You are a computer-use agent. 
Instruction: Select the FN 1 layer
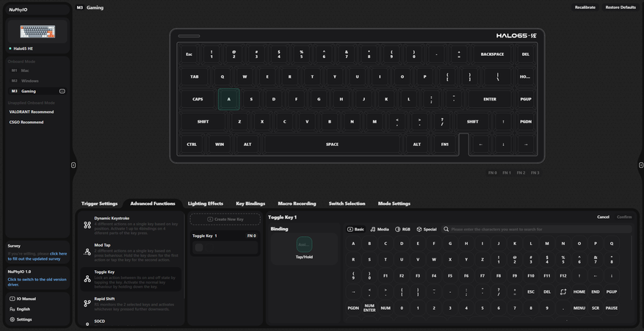[507, 173]
